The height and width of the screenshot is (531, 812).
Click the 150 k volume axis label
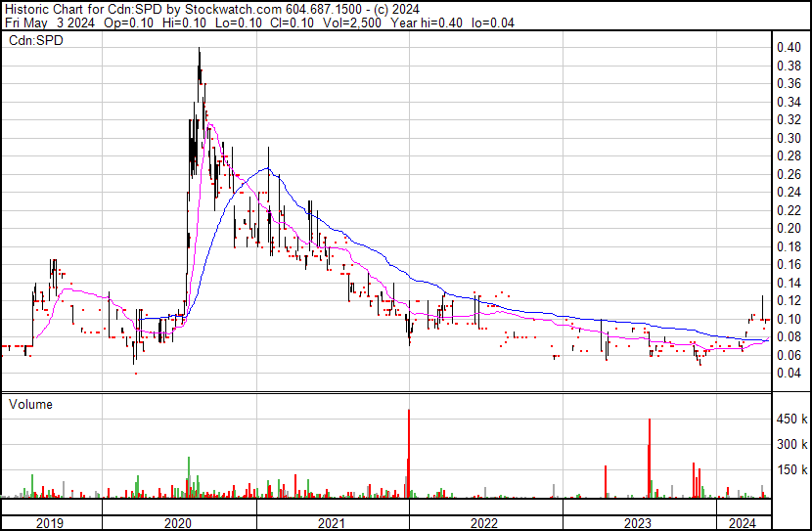(791, 470)
